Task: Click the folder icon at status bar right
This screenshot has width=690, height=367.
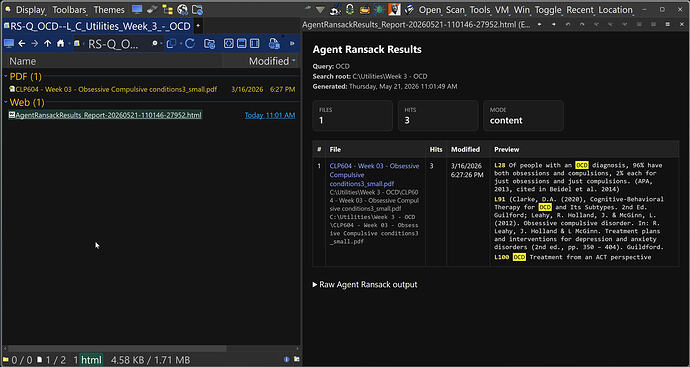Action: click(297, 360)
